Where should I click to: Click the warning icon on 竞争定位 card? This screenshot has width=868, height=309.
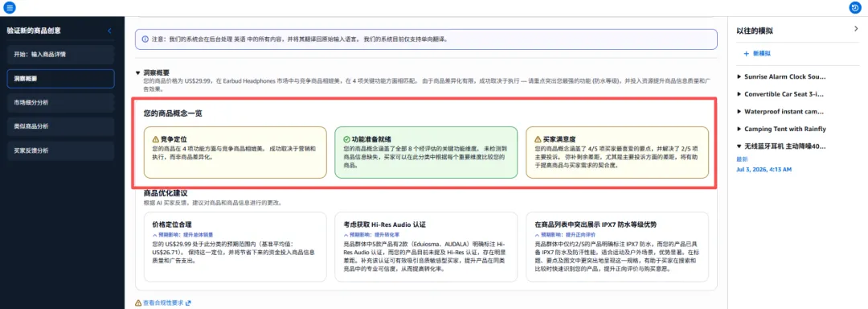155,139
